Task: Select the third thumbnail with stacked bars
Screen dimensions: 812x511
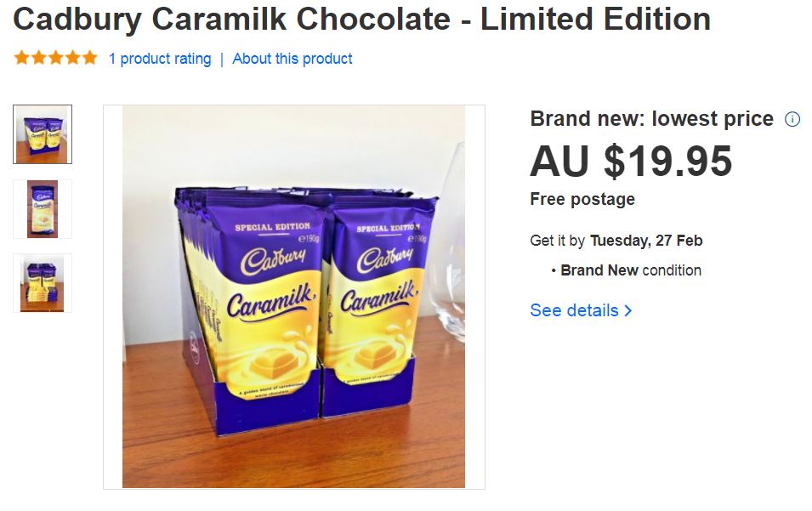Action: [x=43, y=283]
